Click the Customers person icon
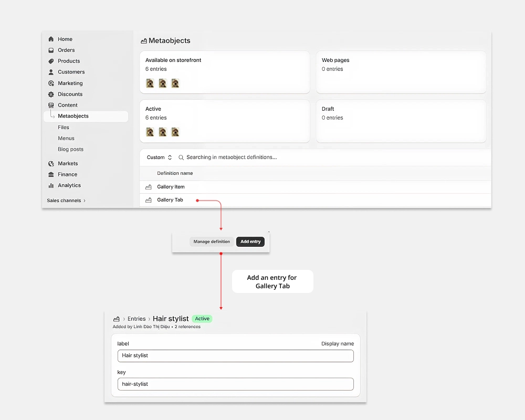 (51, 72)
